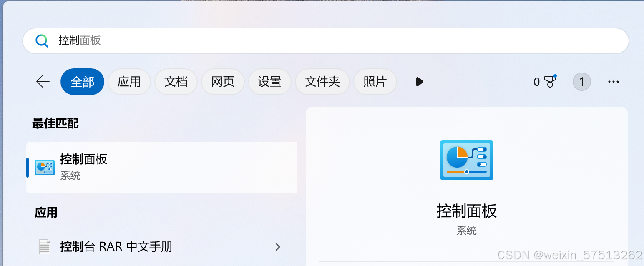644x266 pixels.
Task: Switch to the 设置 filter tab
Action: click(270, 82)
